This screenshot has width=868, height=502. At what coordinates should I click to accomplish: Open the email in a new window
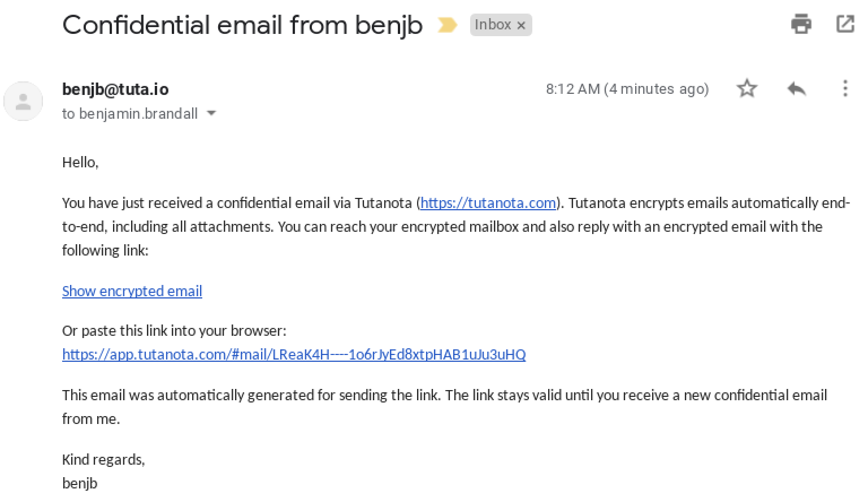[x=845, y=24]
